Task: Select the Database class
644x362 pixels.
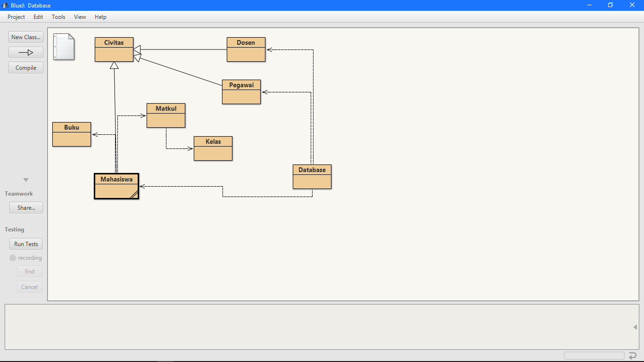Action: pos(312,176)
